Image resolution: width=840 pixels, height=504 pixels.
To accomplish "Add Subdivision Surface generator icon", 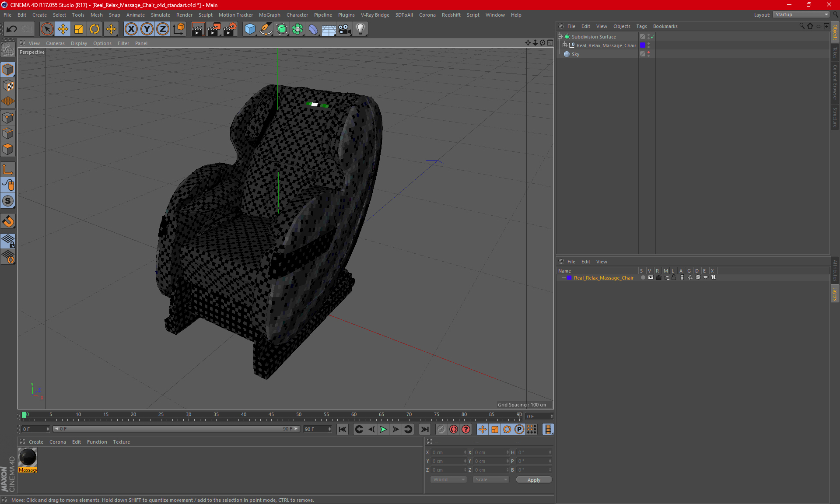I will 282,29.
